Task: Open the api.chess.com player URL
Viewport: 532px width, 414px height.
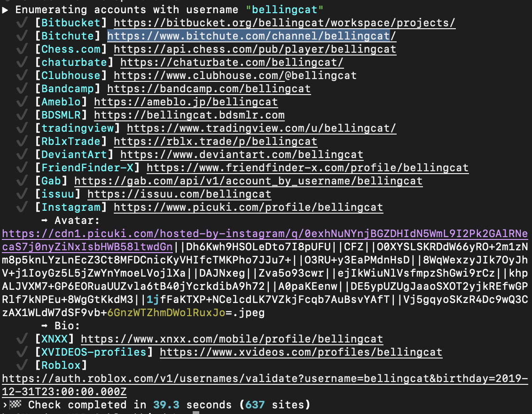Action: 255,49
